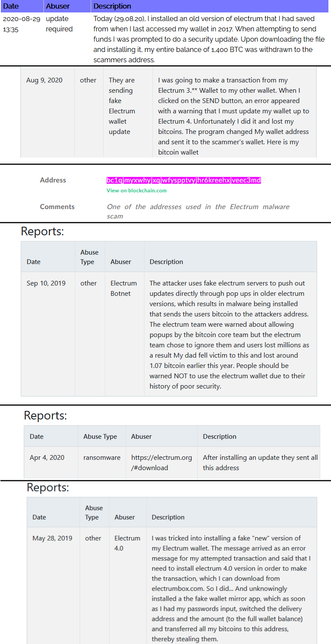The width and height of the screenshot is (331, 644).
Task: Click the Comments text about Electrum malware scam
Action: 198,211
